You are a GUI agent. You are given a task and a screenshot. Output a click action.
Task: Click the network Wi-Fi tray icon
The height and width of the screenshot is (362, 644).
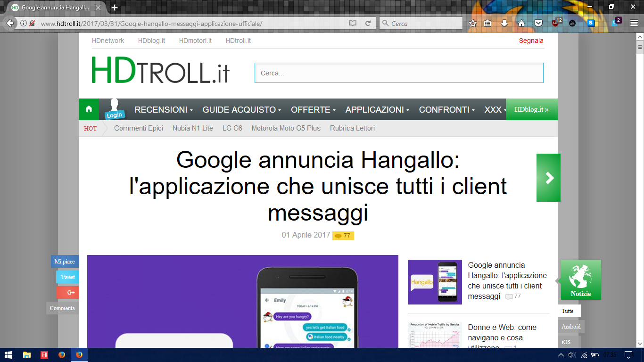pos(584,354)
